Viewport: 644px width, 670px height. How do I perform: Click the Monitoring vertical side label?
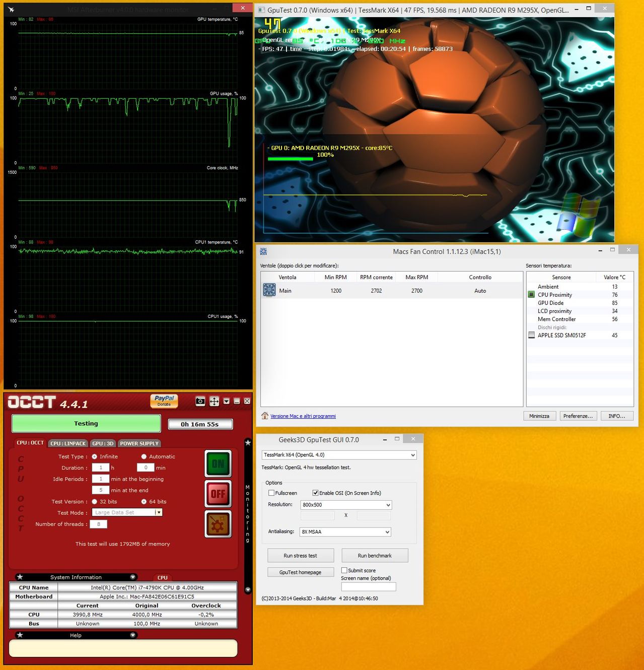pos(248,514)
